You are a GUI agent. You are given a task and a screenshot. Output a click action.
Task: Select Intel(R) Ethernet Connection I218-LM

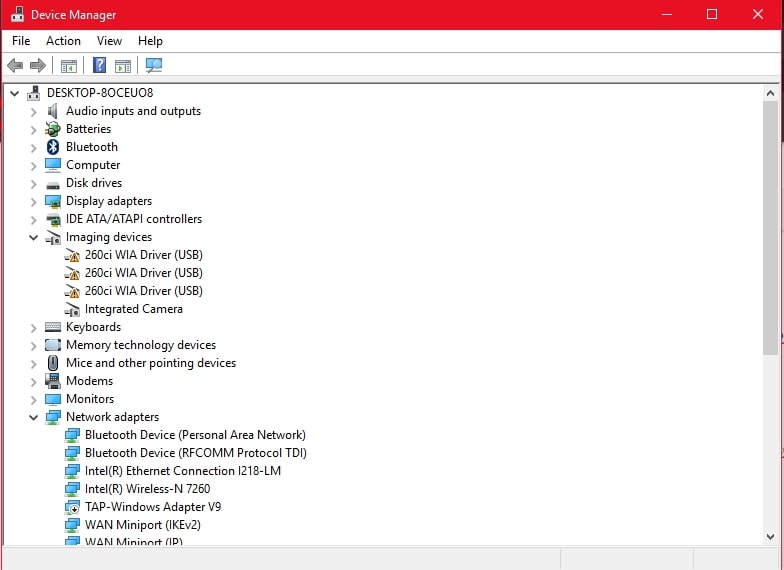182,471
